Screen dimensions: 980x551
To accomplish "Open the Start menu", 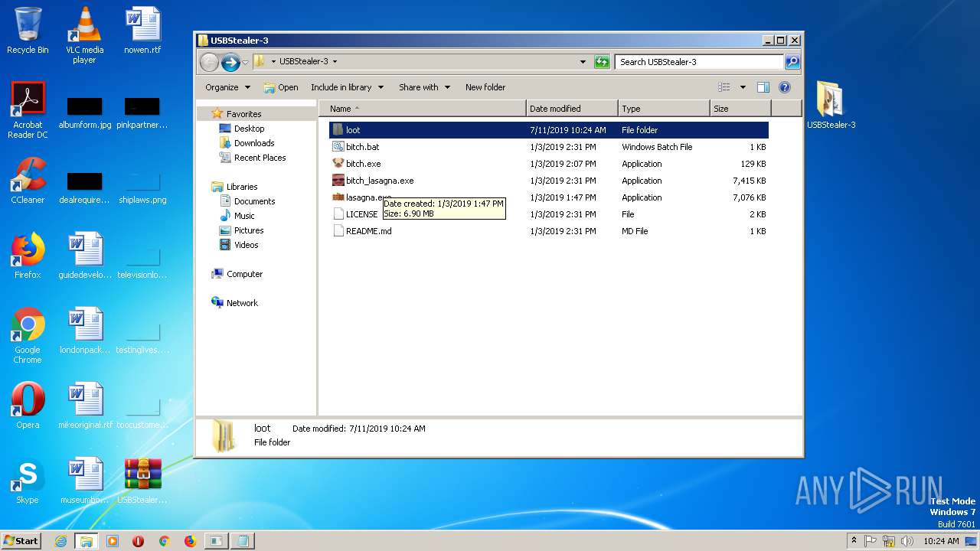I will click(21, 540).
